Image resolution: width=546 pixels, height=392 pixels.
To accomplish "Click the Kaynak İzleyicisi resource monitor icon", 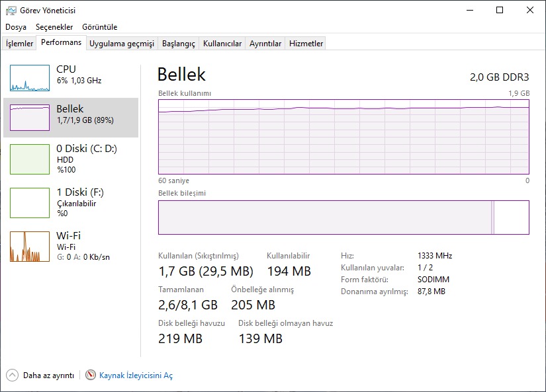I will click(91, 375).
